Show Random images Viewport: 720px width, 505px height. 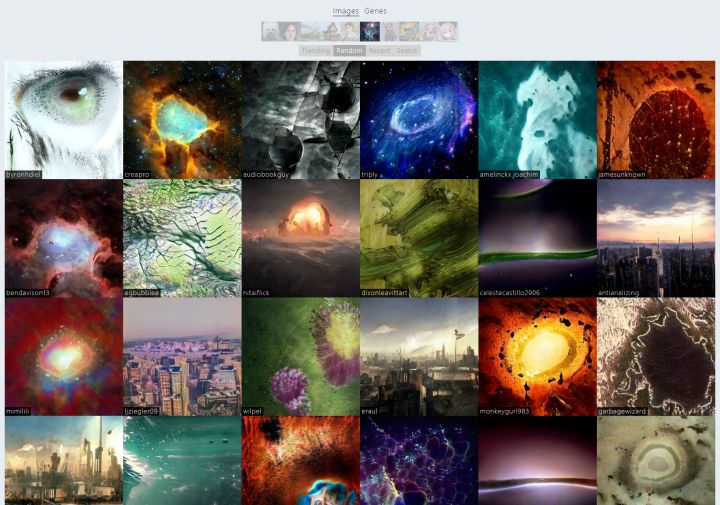[x=349, y=50]
